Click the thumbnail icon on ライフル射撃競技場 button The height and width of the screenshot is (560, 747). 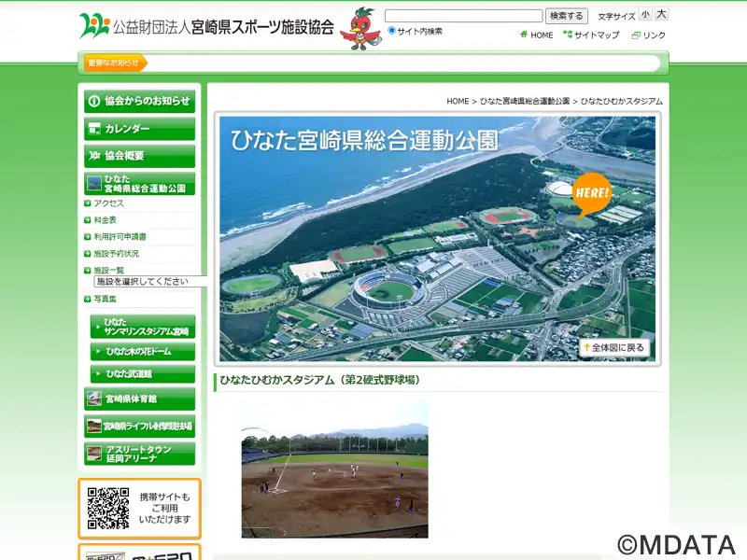tap(94, 427)
